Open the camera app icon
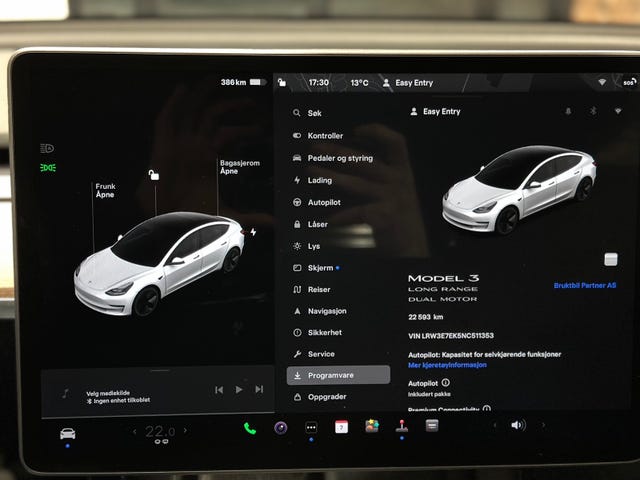This screenshot has height=480, width=640. (x=280, y=428)
